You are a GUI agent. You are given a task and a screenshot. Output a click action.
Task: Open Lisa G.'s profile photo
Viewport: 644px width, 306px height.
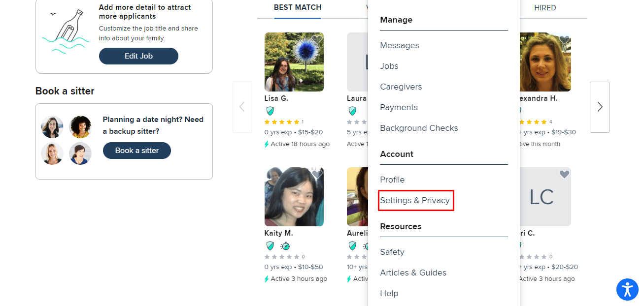(x=294, y=62)
